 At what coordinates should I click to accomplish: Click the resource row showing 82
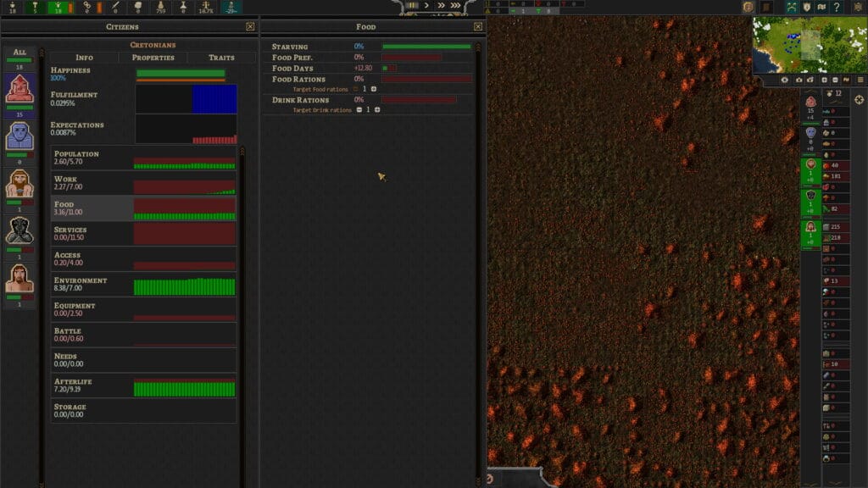coord(835,208)
